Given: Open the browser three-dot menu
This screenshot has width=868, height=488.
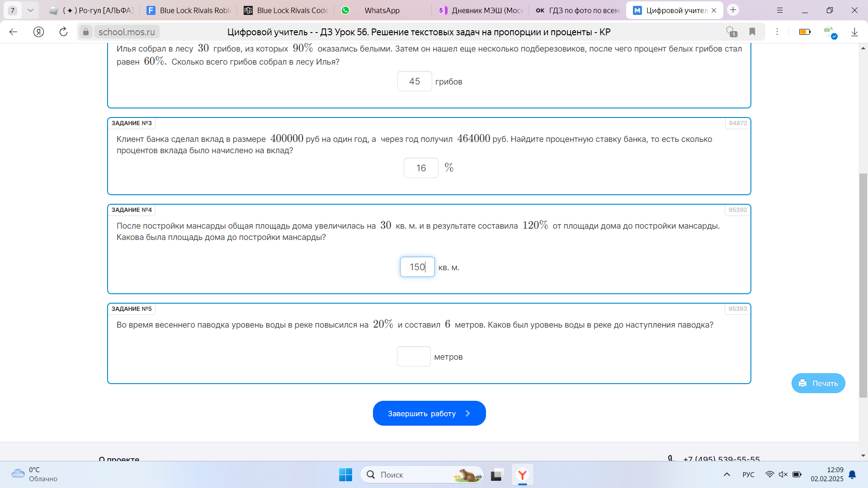Looking at the screenshot, I should click(x=777, y=32).
